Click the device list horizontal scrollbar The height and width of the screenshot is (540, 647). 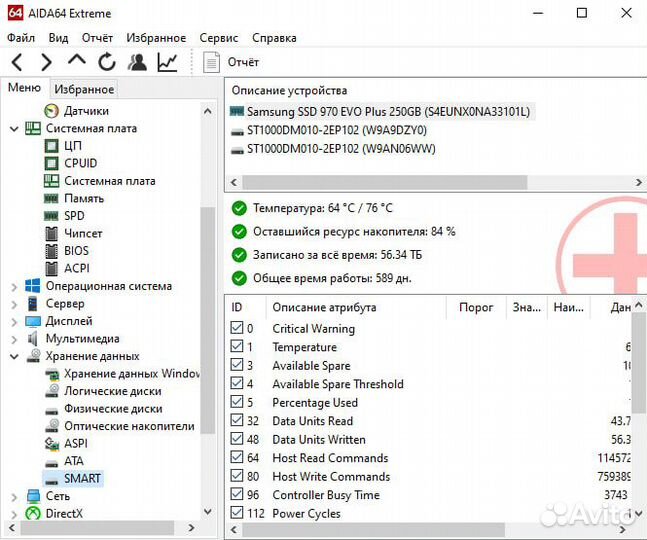(385, 182)
